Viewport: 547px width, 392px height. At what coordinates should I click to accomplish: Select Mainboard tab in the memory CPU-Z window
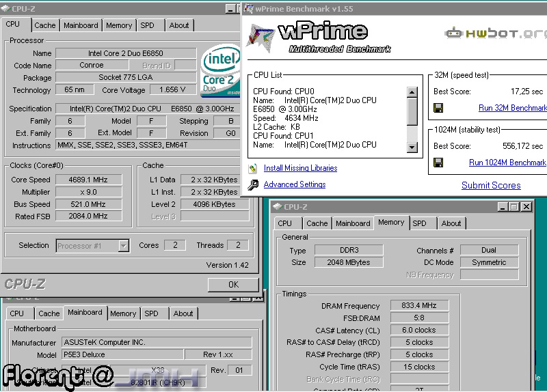(353, 223)
